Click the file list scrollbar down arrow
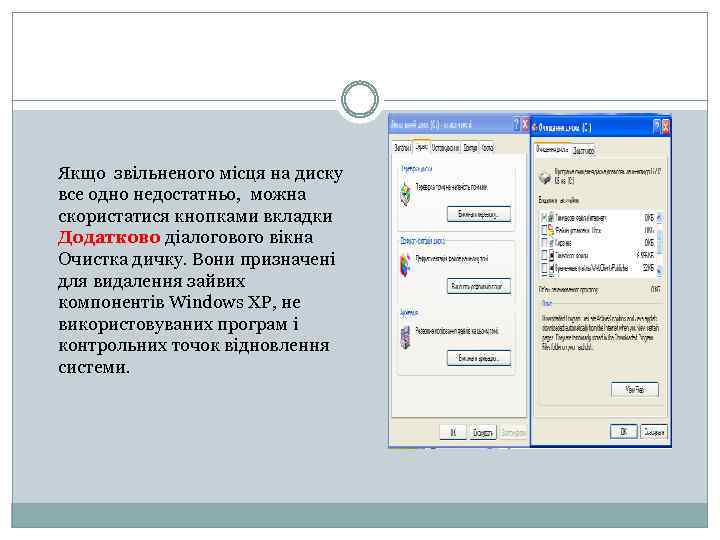This screenshot has width=720, height=540. point(660,270)
